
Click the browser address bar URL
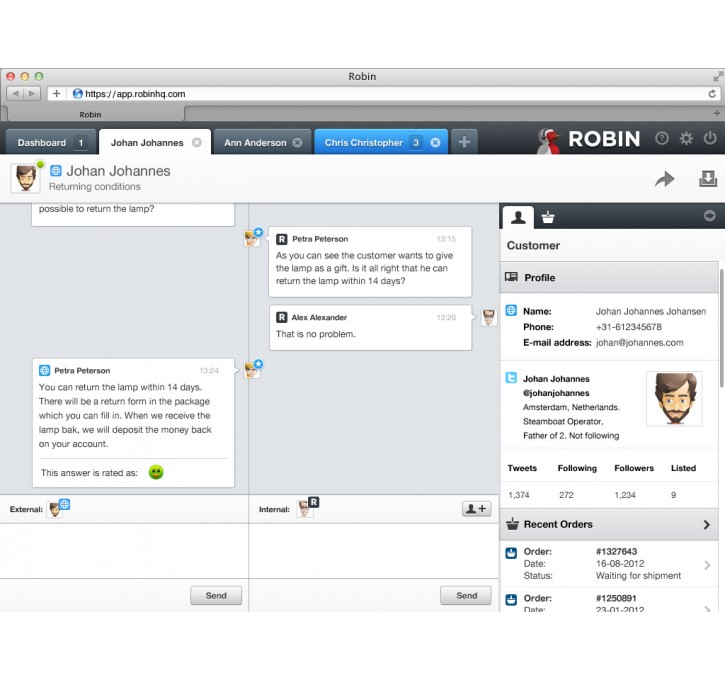135,94
